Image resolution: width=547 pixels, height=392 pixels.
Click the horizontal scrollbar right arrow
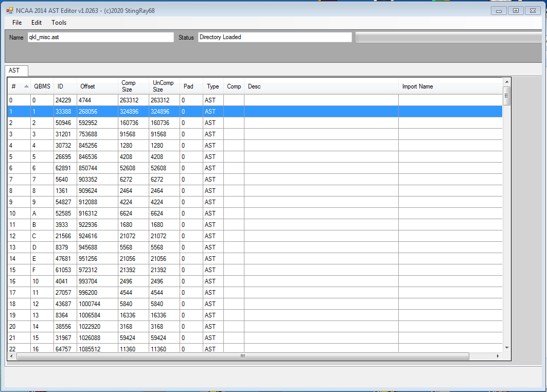click(498, 356)
